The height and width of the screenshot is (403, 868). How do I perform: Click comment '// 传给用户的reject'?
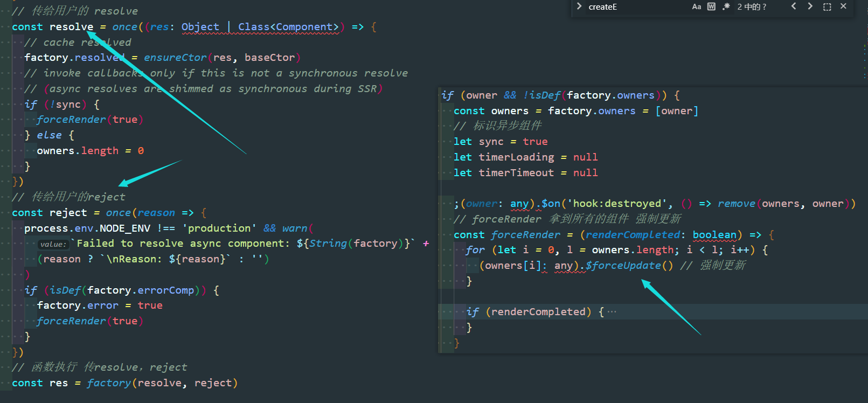pyautogui.click(x=68, y=197)
